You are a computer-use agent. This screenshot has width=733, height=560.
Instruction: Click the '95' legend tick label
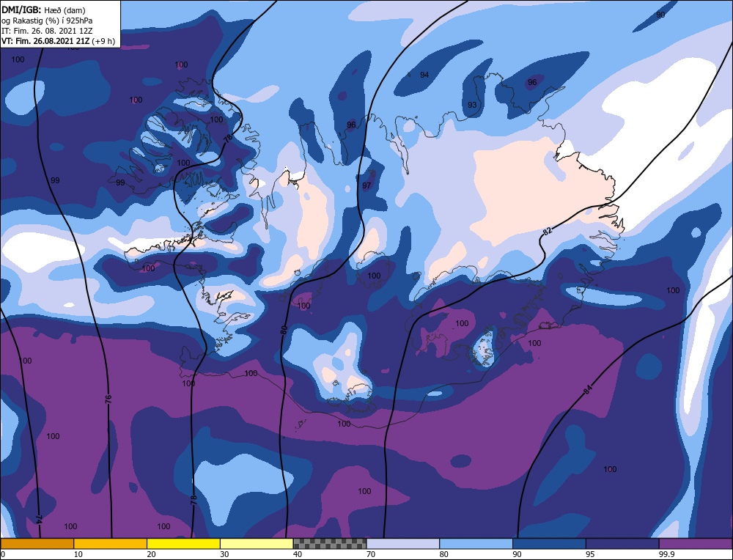click(x=590, y=554)
